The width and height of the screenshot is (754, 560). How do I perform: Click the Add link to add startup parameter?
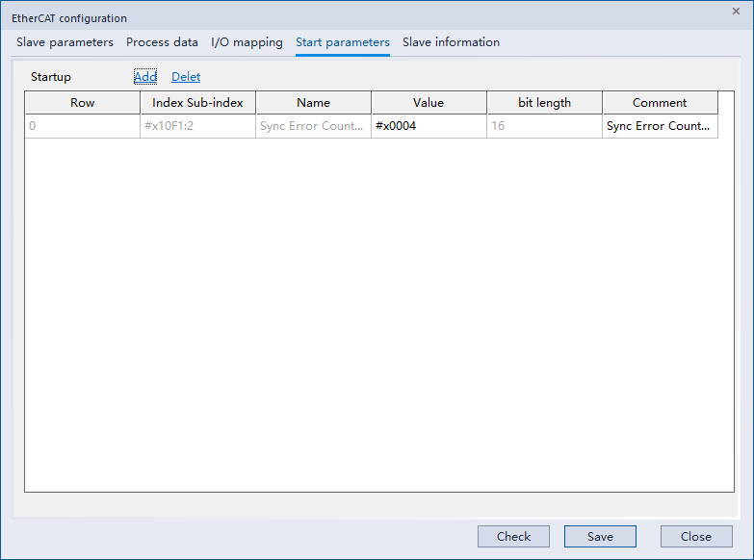pos(144,77)
